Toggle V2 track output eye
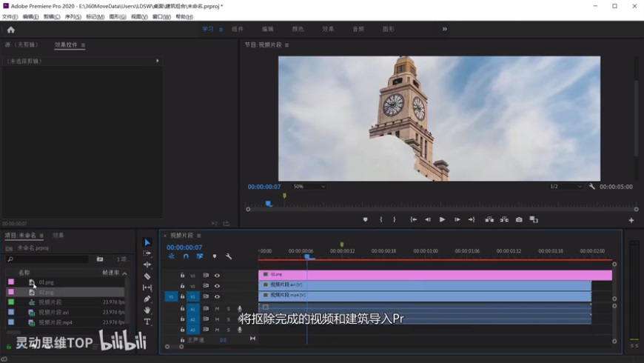Screen dimensions: 644x363 coord(217,286)
